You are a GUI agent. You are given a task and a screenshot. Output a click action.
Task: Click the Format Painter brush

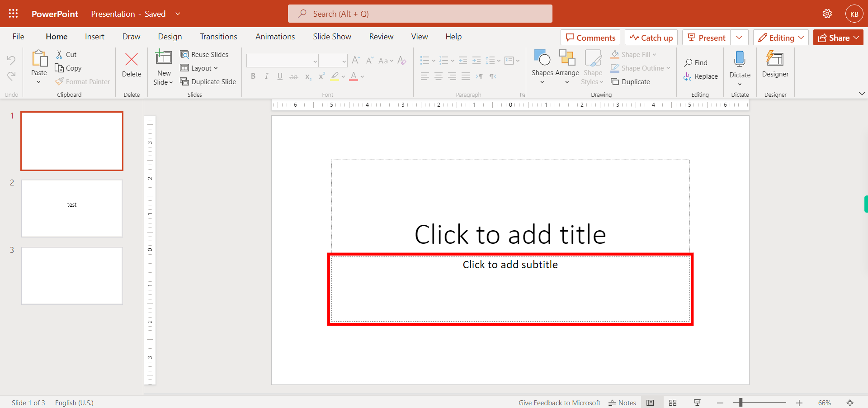click(83, 81)
